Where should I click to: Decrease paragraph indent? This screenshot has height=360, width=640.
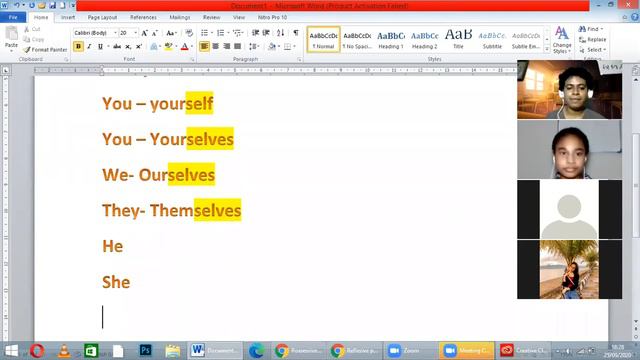pos(256,33)
